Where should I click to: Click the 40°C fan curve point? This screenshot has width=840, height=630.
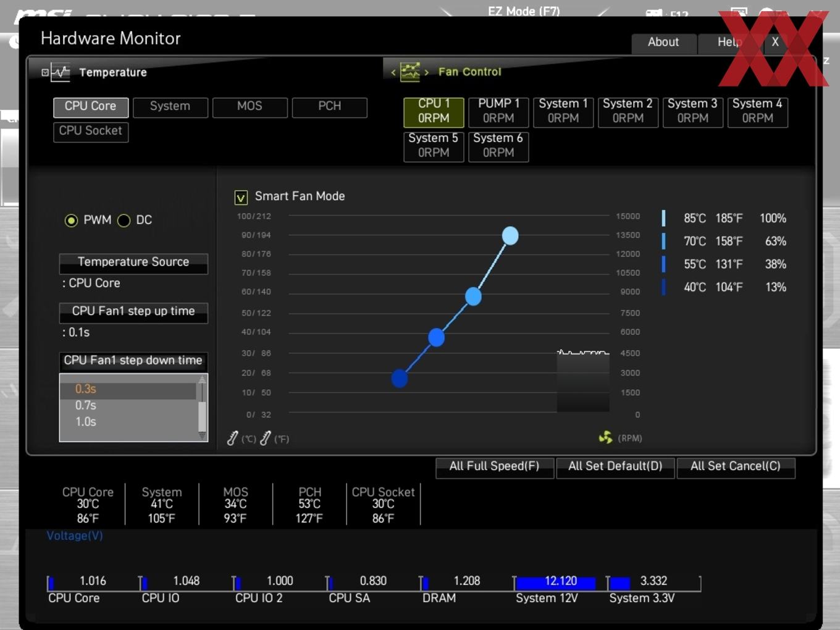click(400, 378)
